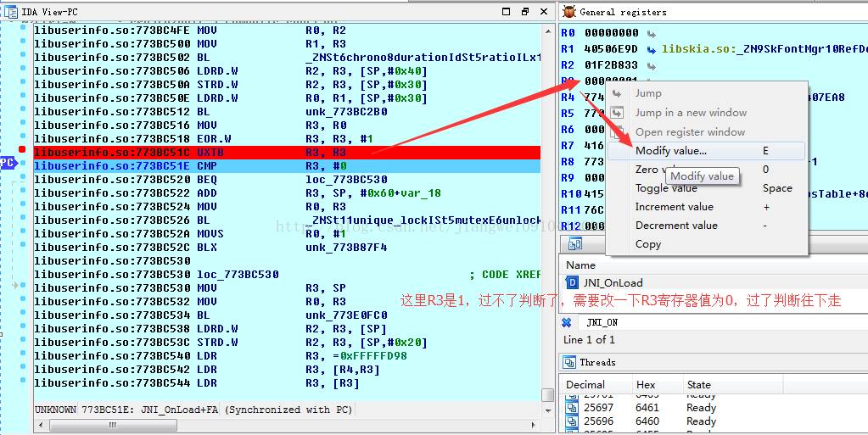Viewport: 868px width, 435px height.
Task: Click the libskia.so symbol reference beside R1
Action: click(764, 49)
